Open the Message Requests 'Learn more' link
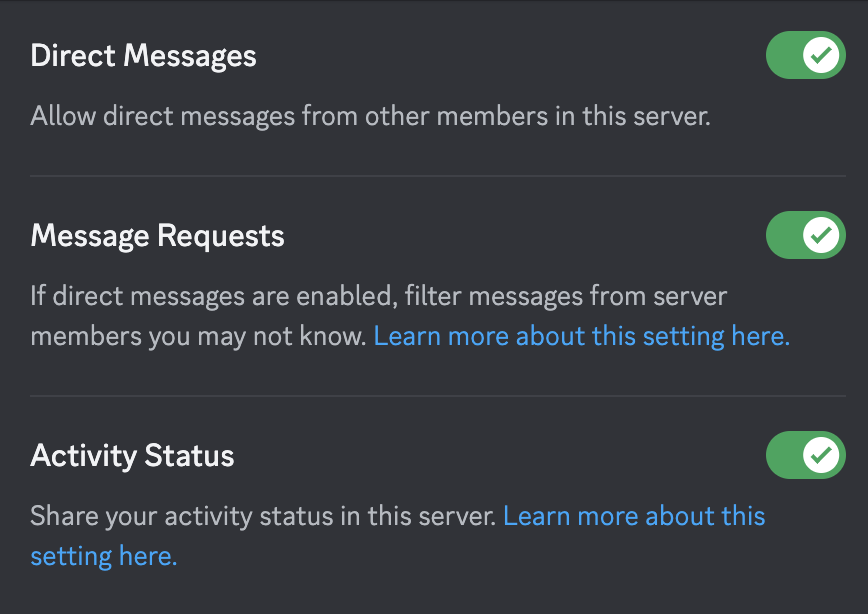868x614 pixels. pyautogui.click(x=581, y=336)
